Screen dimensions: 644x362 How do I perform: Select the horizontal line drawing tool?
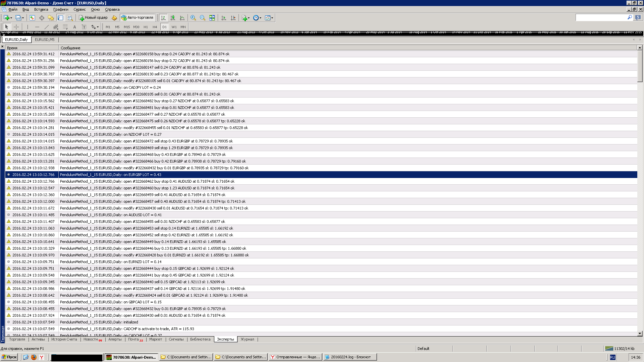(37, 27)
